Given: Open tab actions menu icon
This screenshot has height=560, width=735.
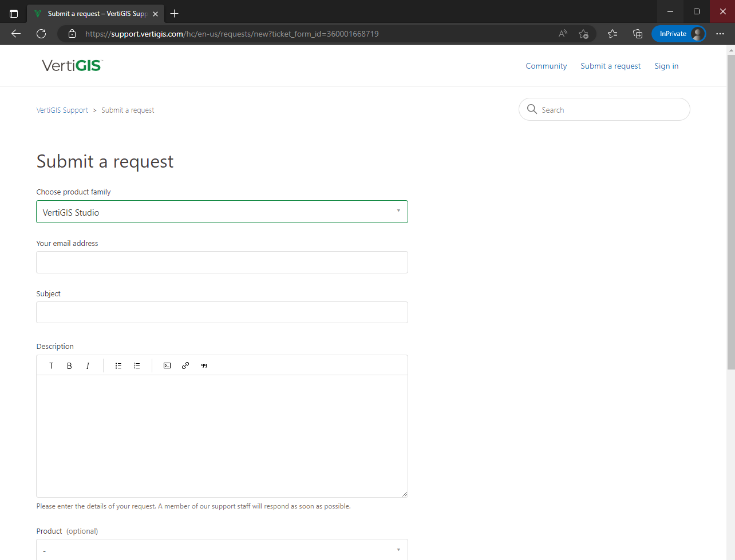Looking at the screenshot, I should [x=14, y=13].
